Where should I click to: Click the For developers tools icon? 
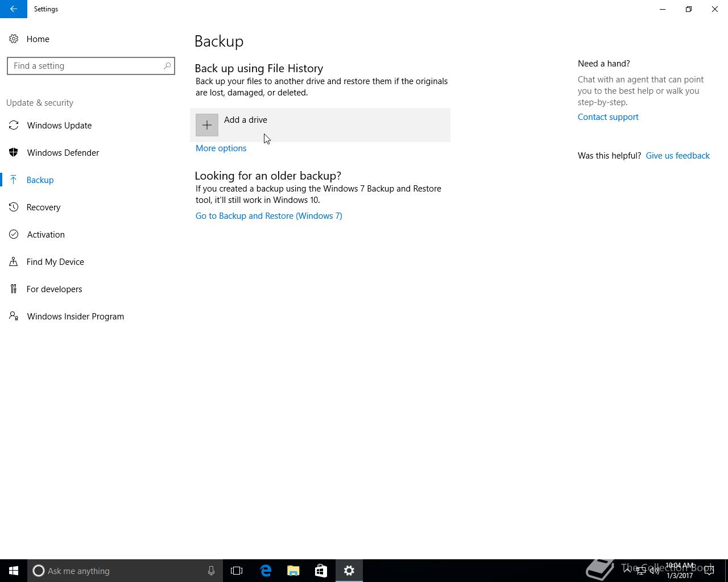[x=14, y=289]
